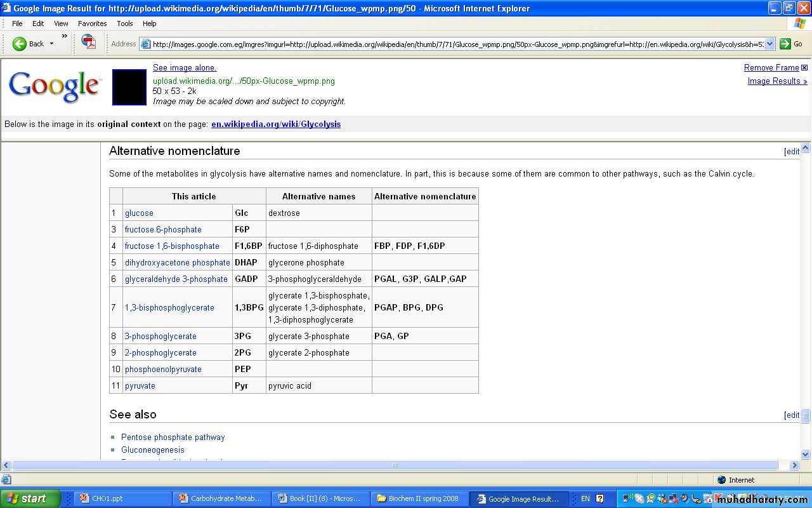Open the 'See image alone.' link
The image size is (812, 508).
pyautogui.click(x=185, y=68)
